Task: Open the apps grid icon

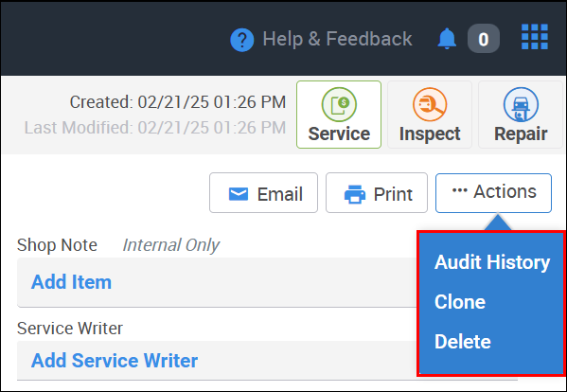Action: point(535,37)
